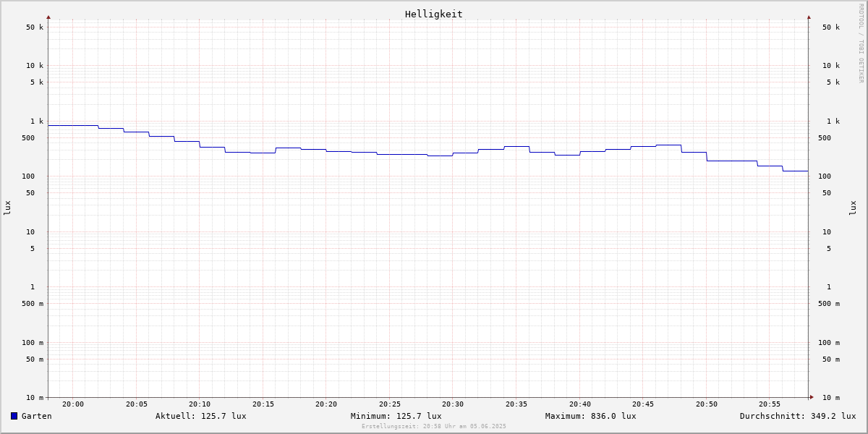Click the 500 m label on left axis
The image size is (868, 434).
pyautogui.click(x=33, y=304)
